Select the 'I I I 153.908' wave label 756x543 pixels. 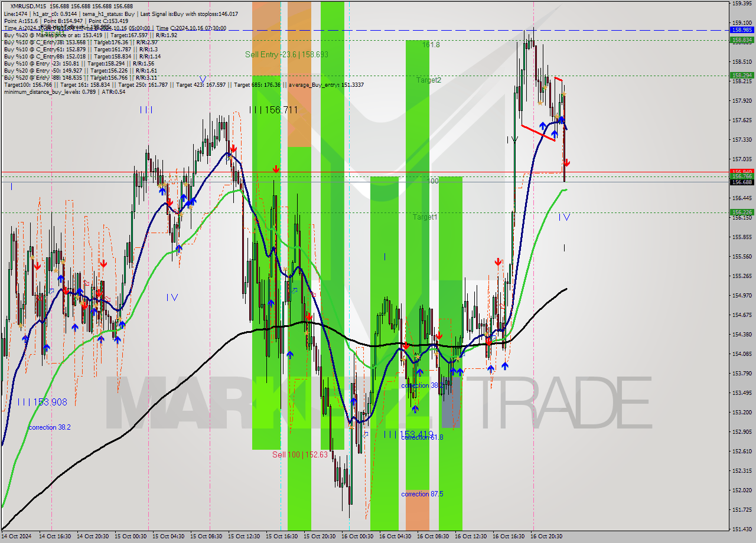(42, 402)
